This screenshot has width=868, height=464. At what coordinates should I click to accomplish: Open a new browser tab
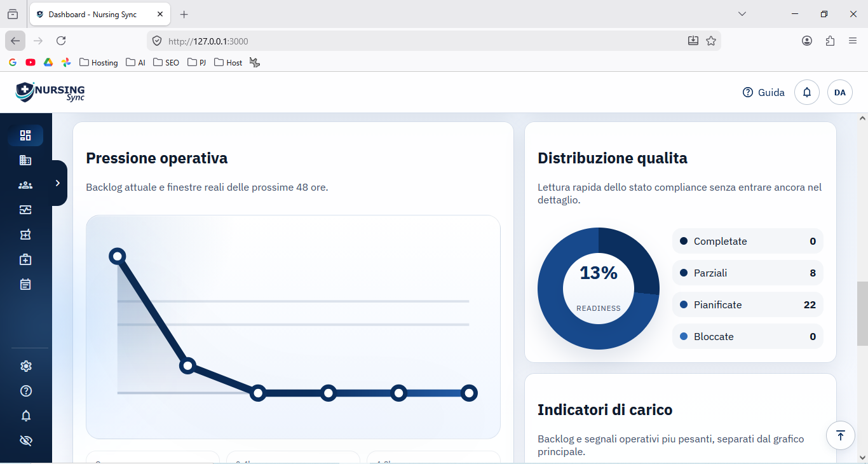[x=184, y=14]
